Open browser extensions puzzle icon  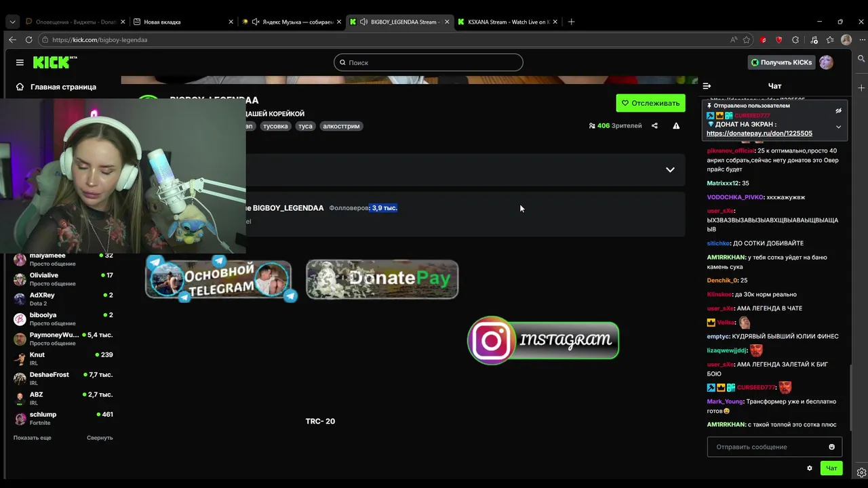point(795,40)
